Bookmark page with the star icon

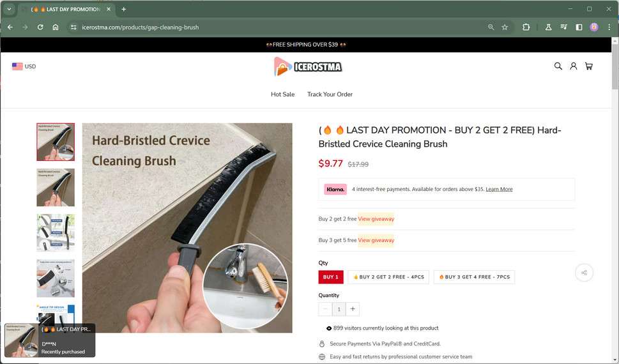[505, 27]
